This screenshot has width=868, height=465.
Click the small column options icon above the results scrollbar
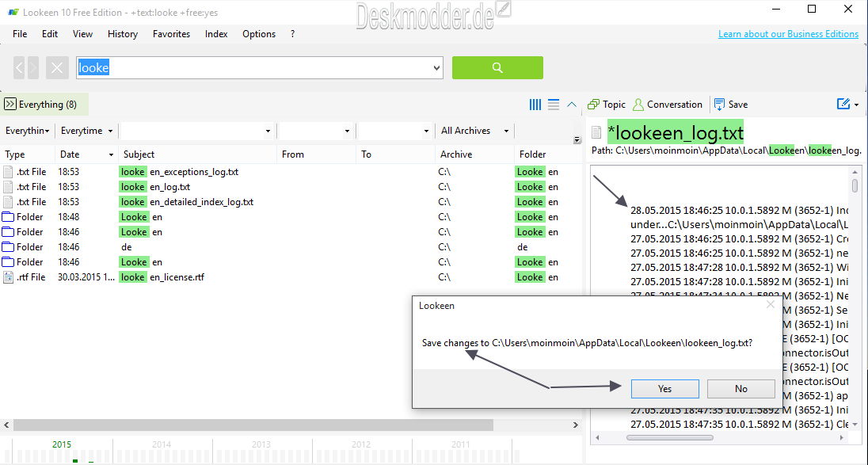[x=577, y=140]
